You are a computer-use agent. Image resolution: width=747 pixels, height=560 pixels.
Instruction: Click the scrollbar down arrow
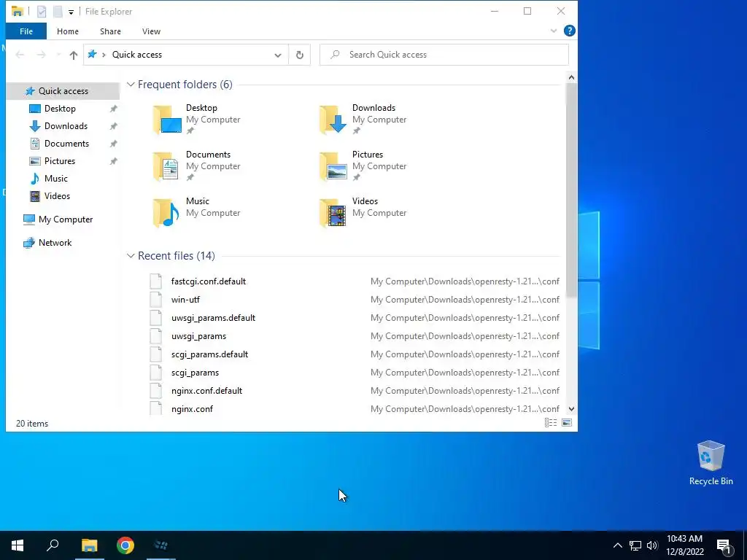[571, 408]
